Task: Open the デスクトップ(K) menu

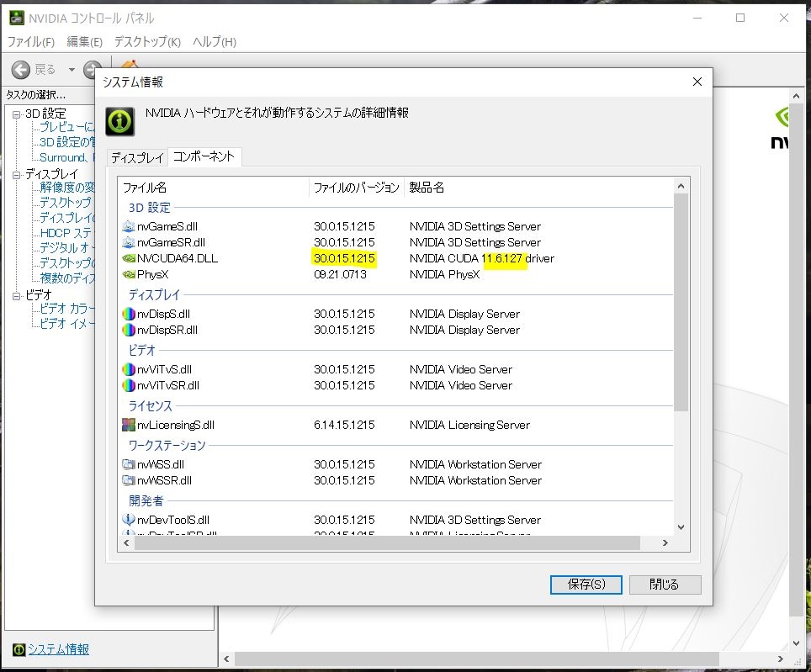Action: click(x=147, y=42)
